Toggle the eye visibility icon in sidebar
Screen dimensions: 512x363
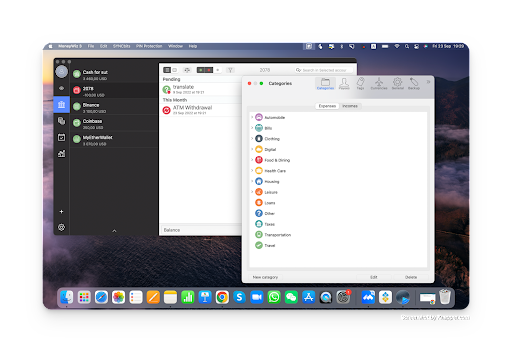pos(61,88)
